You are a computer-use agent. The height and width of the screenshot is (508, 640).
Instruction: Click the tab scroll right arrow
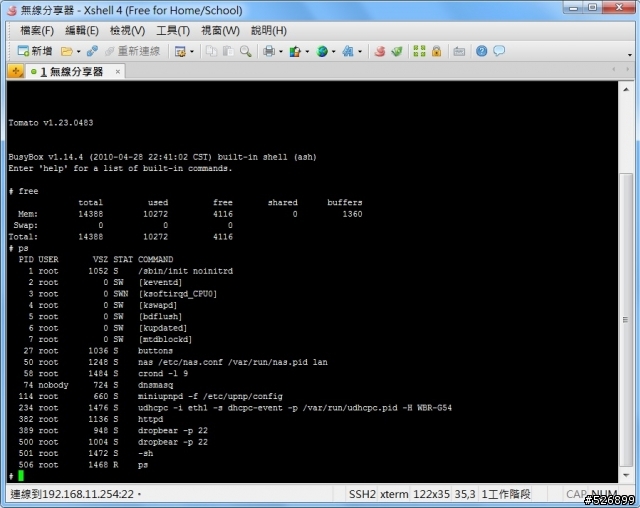tap(627, 69)
